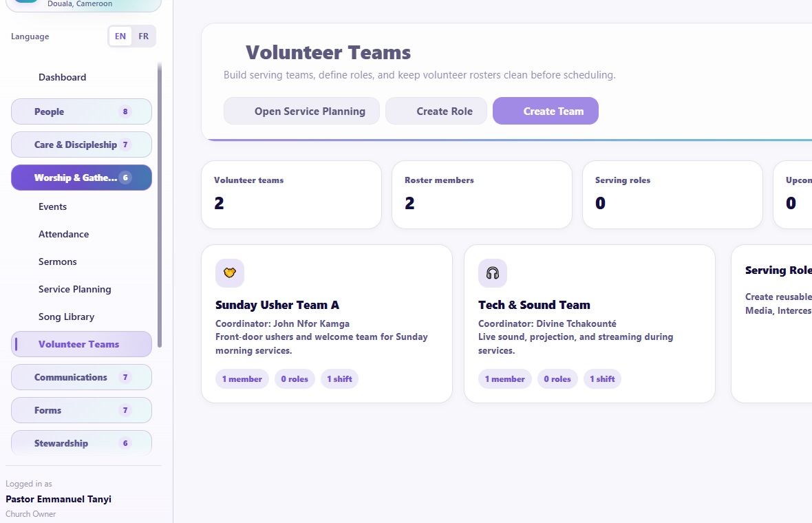
Task: Click the sidebar scrollbar
Action: point(160,204)
